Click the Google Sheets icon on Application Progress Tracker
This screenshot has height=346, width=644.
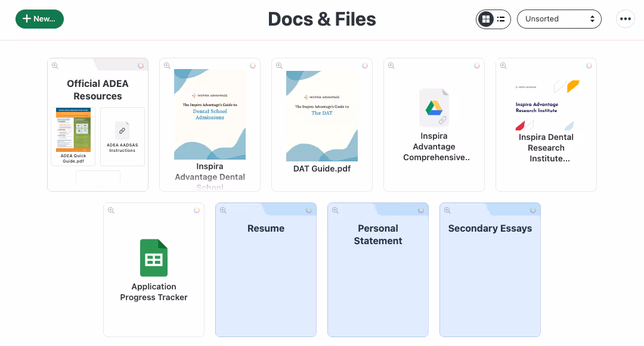pyautogui.click(x=153, y=258)
